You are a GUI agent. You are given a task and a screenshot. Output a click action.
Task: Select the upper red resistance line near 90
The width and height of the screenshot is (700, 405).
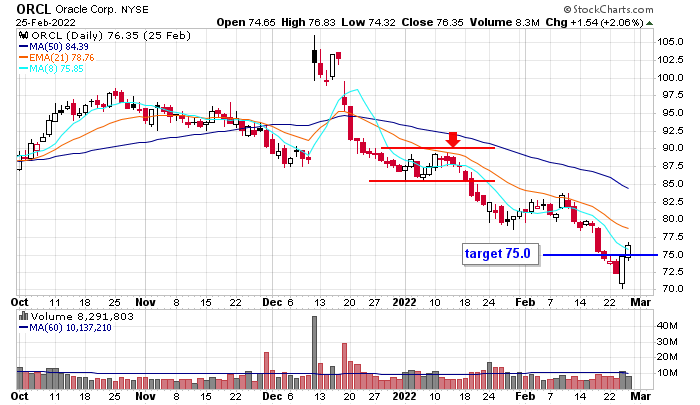438,148
